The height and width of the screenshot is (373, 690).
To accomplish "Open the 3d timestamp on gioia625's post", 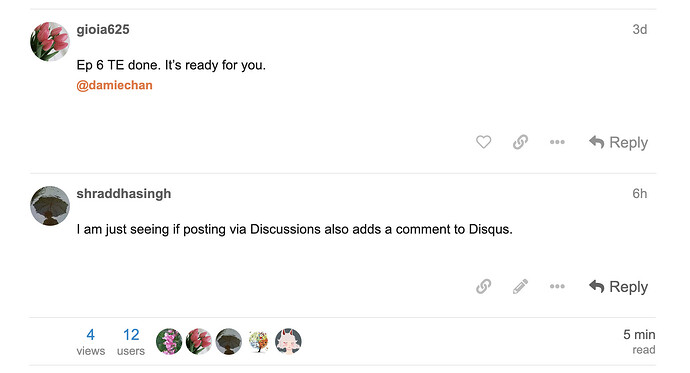I will (x=639, y=29).
